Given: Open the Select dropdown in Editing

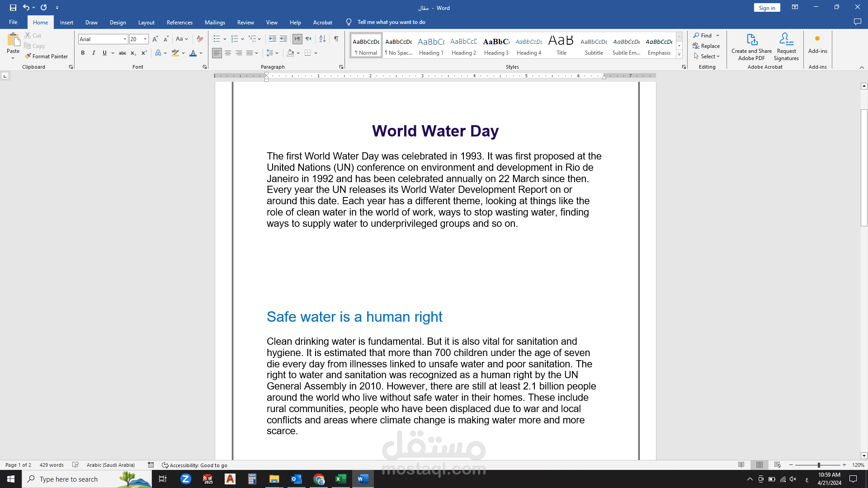Looking at the screenshot, I should click(707, 56).
